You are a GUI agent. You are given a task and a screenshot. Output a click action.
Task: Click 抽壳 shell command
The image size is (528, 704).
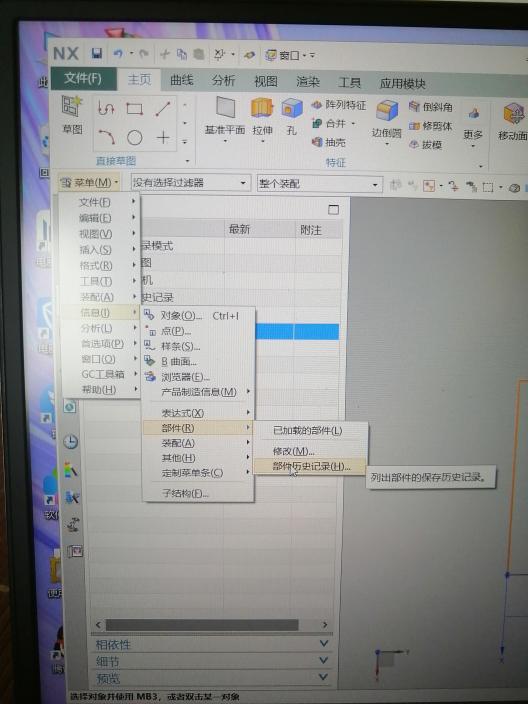pos(329,142)
